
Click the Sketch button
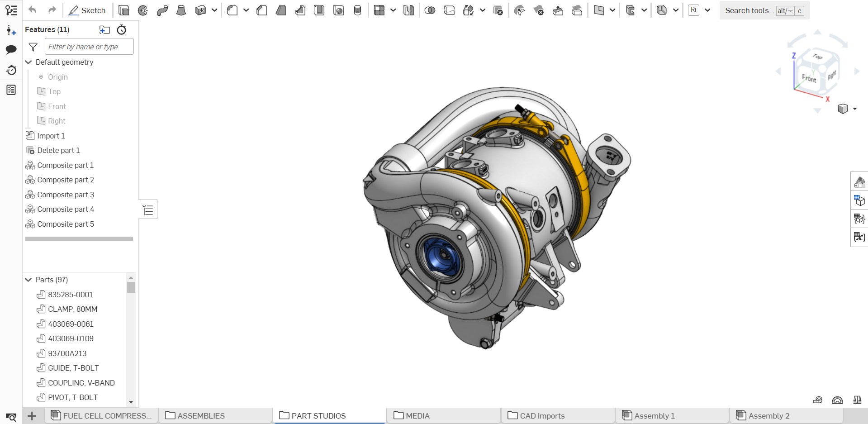[87, 10]
